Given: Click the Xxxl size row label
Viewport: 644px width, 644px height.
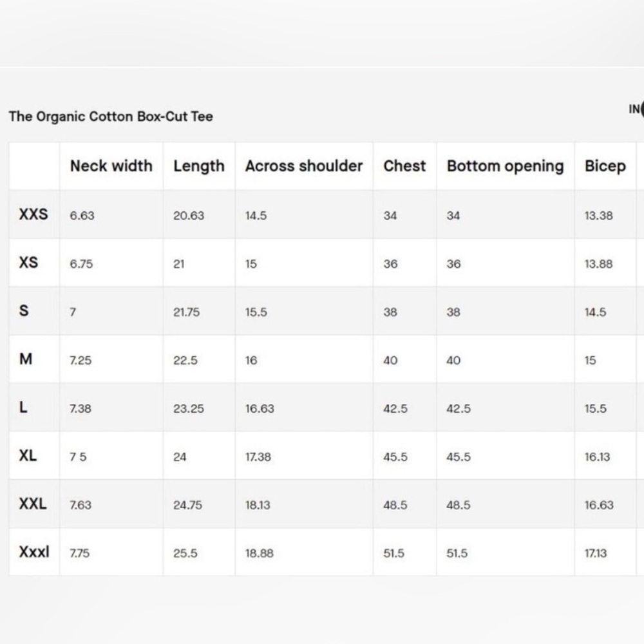Looking at the screenshot, I should [34, 552].
